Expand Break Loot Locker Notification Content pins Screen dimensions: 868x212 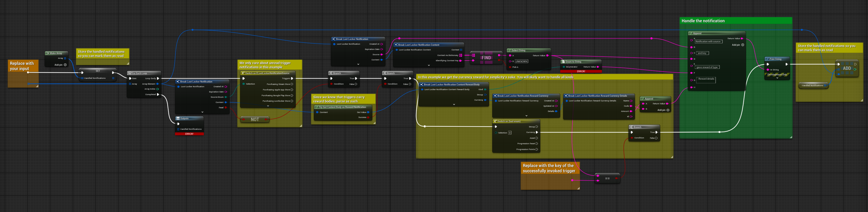(428, 65)
